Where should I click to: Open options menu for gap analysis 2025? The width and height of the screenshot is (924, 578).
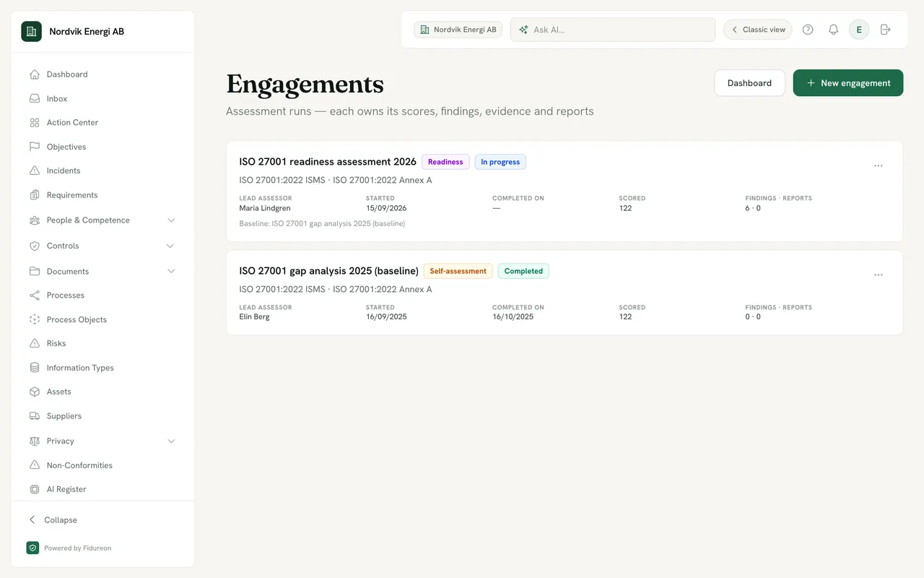(879, 275)
